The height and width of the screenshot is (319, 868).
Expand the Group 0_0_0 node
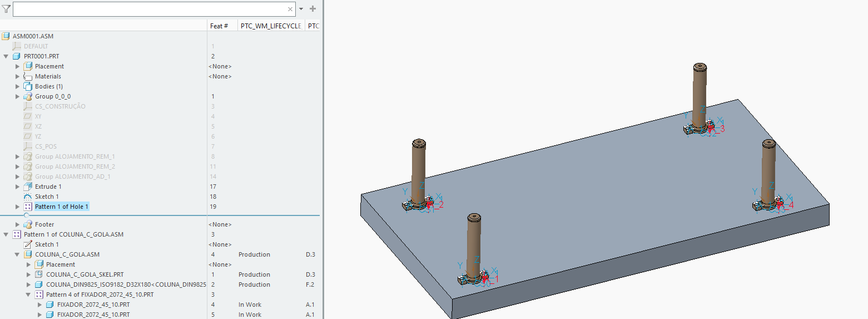pyautogui.click(x=17, y=96)
